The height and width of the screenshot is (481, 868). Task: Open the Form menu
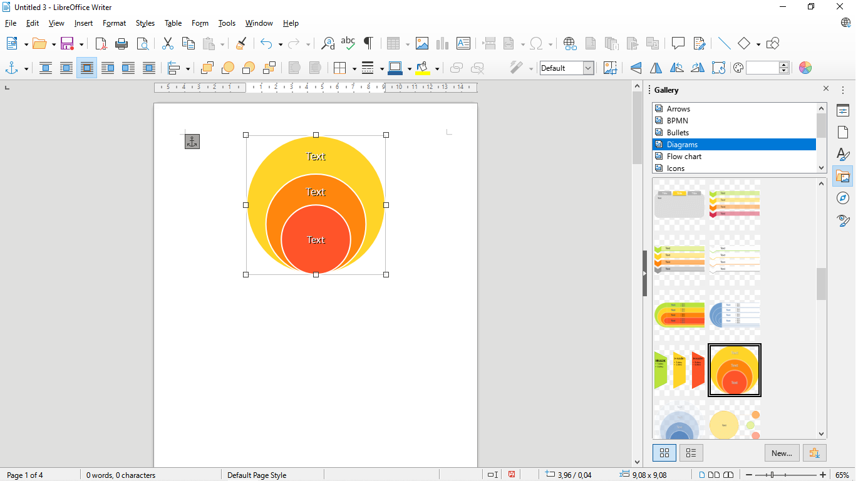point(200,23)
